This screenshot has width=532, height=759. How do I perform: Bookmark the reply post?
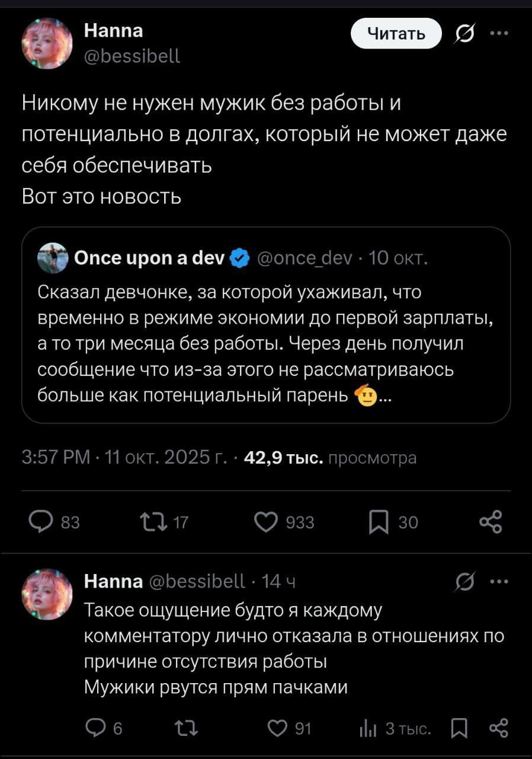(x=458, y=729)
